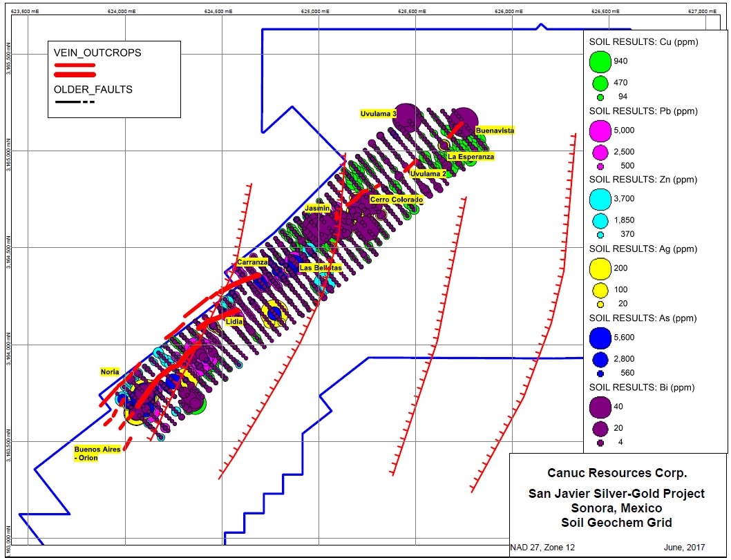The image size is (731, 560).
Task: Click the cyan 1,850 ppm Zn legend circle
Action: (600, 220)
